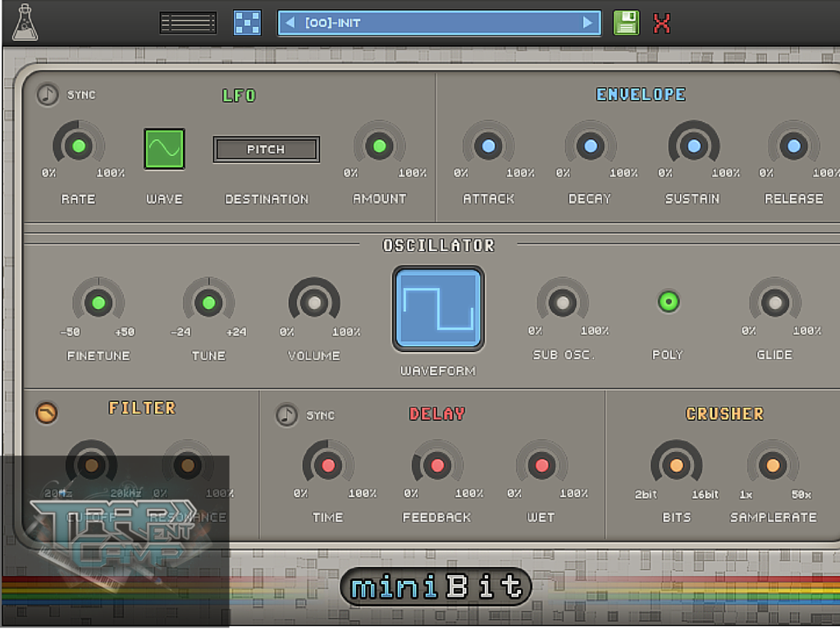The width and height of the screenshot is (840, 630).
Task: Open the preset list browser icon
Action: coord(188,23)
